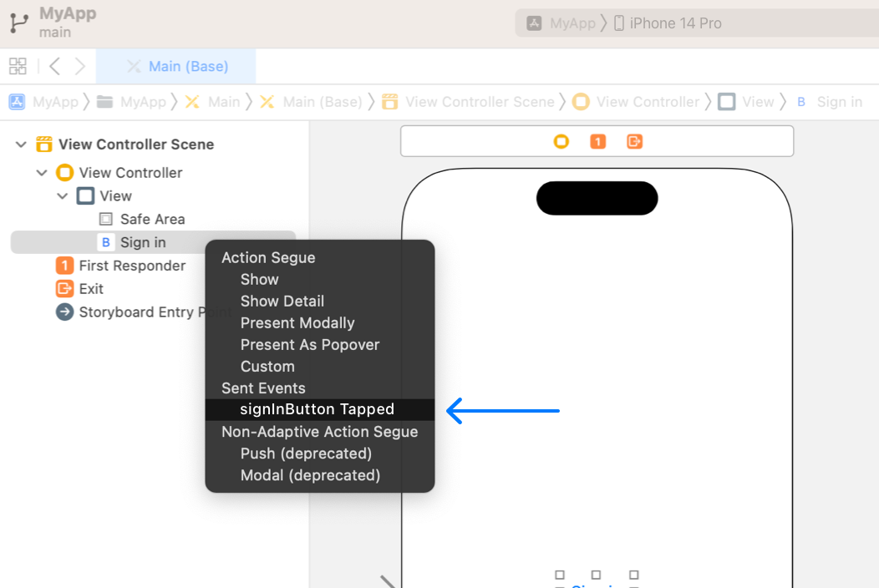This screenshot has width=879, height=588.
Task: Click the MyApp project icon in the jump bar
Action: [18, 101]
